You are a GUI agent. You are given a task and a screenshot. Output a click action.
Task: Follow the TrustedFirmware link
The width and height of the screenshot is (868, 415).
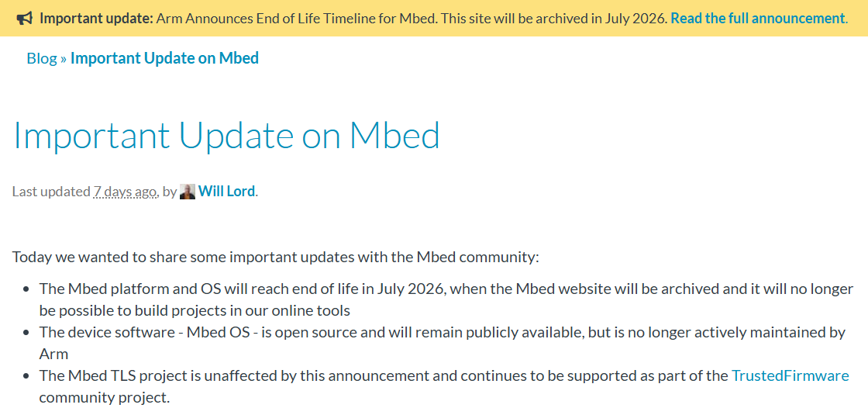coord(790,375)
